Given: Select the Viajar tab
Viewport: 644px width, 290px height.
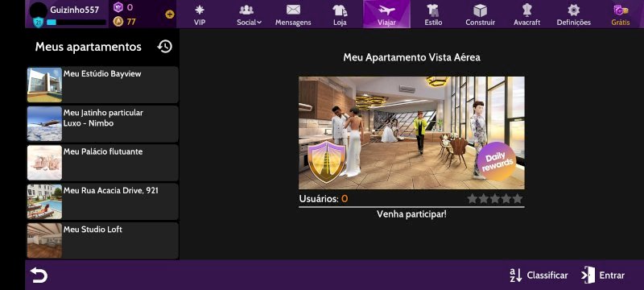Looking at the screenshot, I should tap(386, 14).
